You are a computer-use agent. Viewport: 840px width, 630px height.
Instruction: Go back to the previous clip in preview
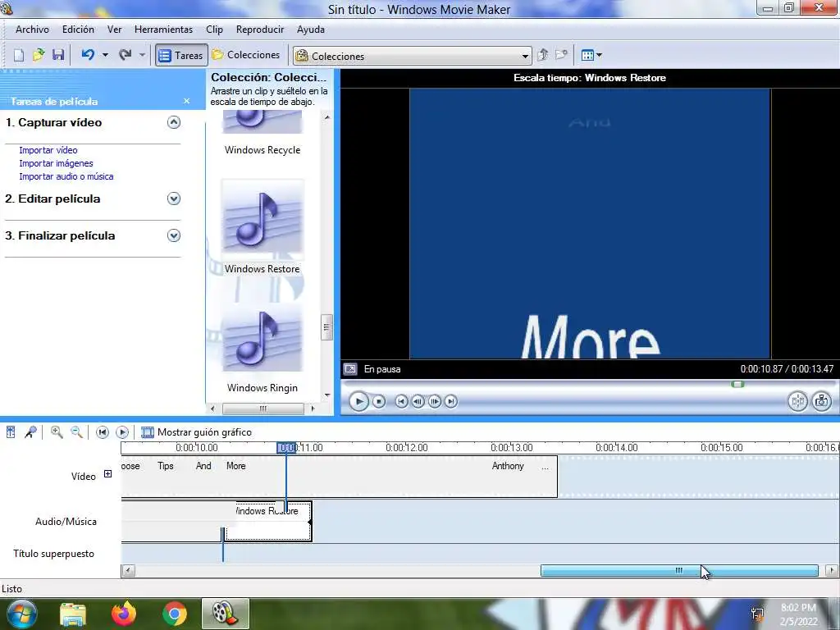(x=401, y=401)
